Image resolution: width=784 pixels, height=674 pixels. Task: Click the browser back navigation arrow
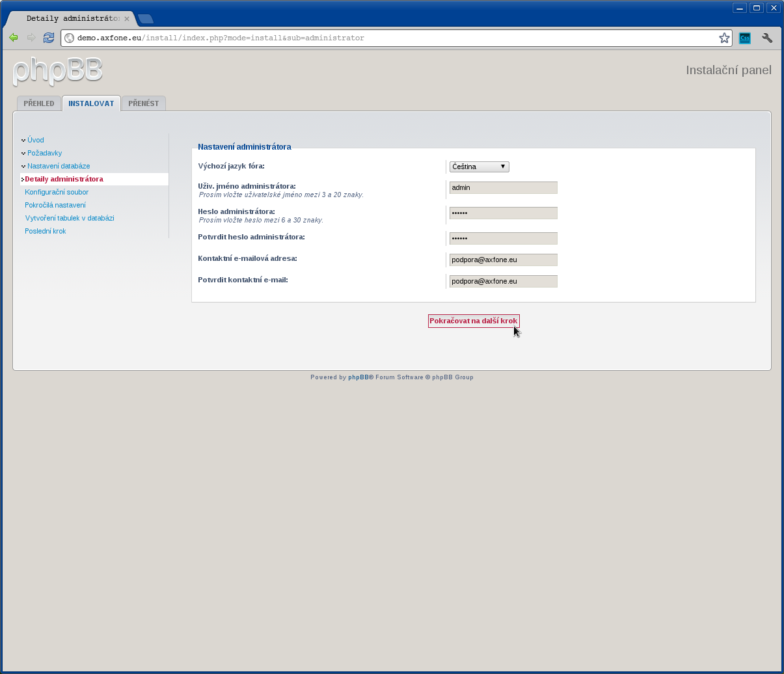click(x=13, y=38)
